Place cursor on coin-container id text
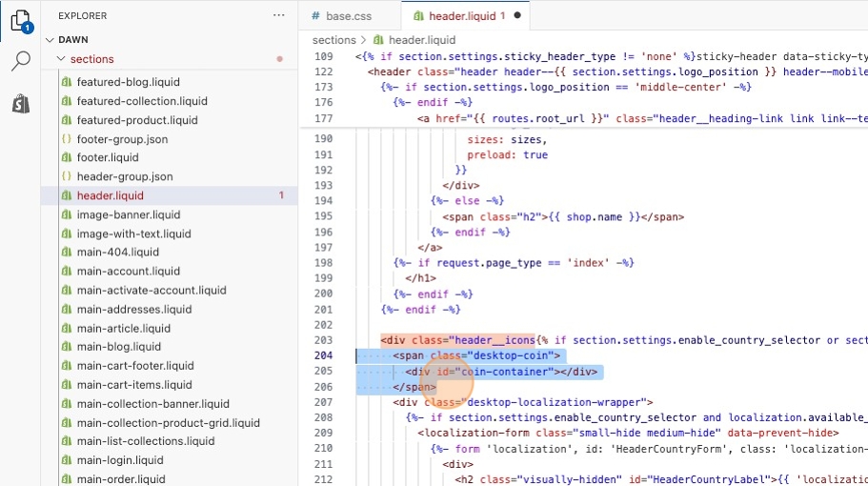Viewport: 868px width, 486px height. [x=495, y=372]
